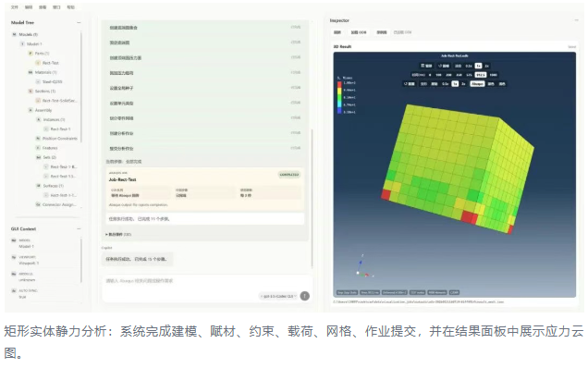
Task: Click the MODULE icon in GUI Context
Action: pyautogui.click(x=14, y=275)
